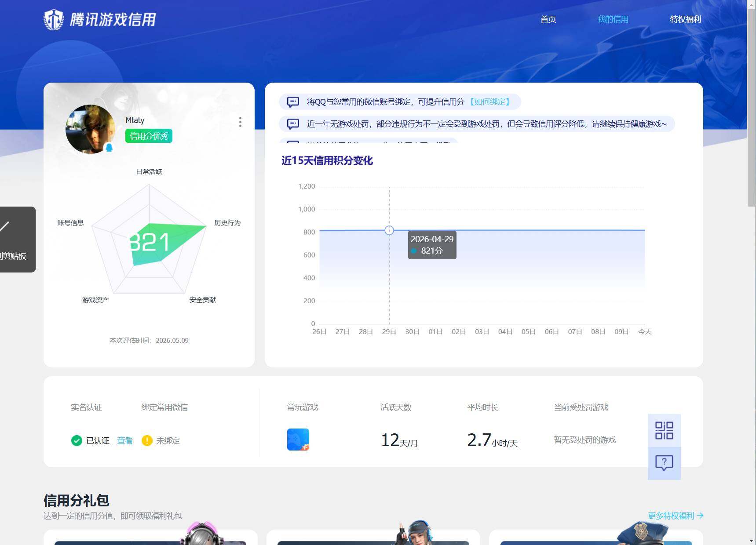Click the 暂无受处罚的游戏 text
Image resolution: width=756 pixels, height=545 pixels.
tap(585, 440)
